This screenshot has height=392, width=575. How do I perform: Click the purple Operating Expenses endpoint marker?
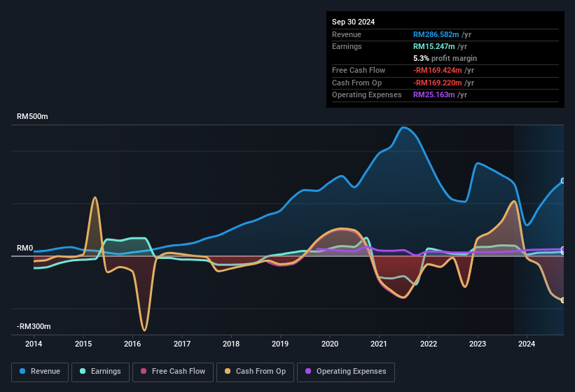563,249
